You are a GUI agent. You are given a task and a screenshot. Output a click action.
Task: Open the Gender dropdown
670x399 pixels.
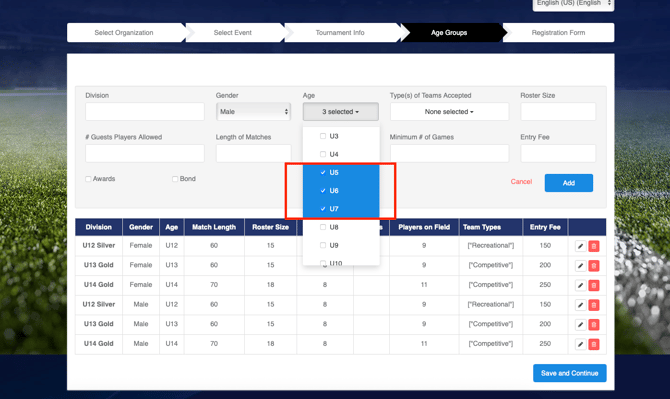pyautogui.click(x=253, y=111)
